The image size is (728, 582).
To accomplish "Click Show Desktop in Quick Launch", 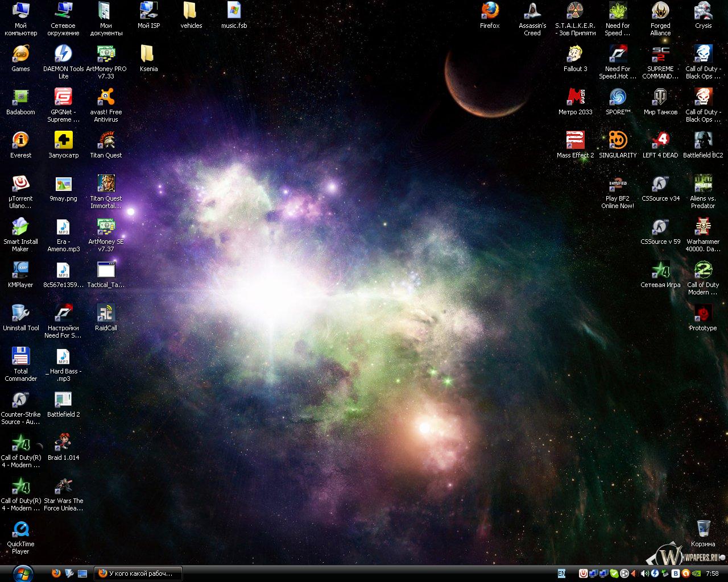I will coord(82,573).
